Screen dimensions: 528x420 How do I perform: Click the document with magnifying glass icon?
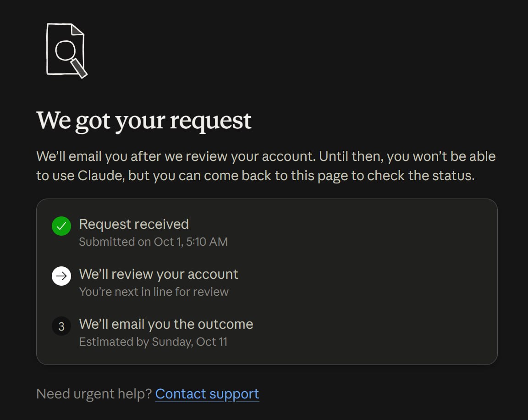[x=66, y=50]
